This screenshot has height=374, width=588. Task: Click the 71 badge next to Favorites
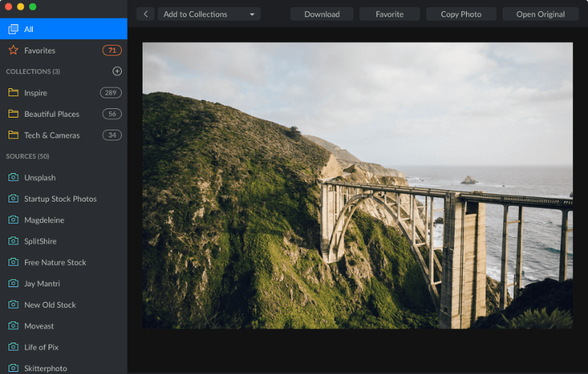pos(112,50)
